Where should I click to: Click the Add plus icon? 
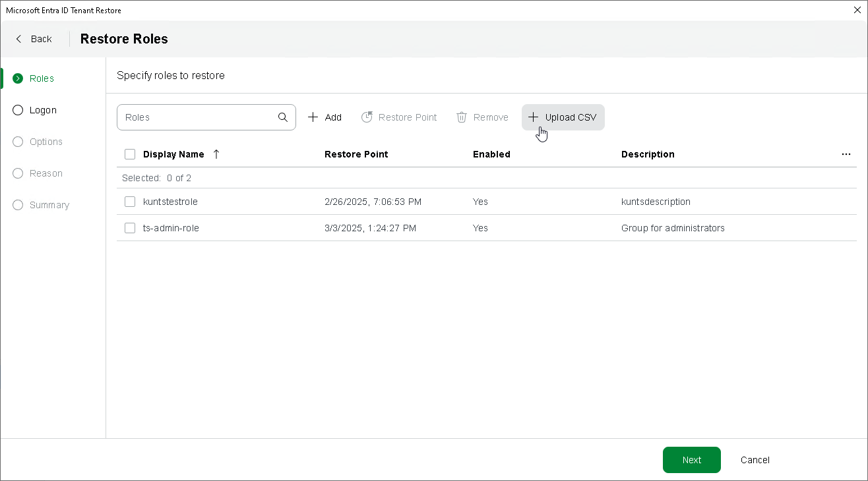313,117
